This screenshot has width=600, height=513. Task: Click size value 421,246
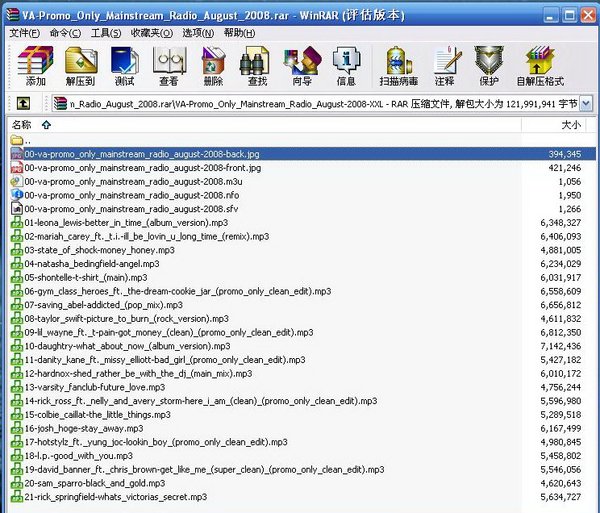point(565,168)
